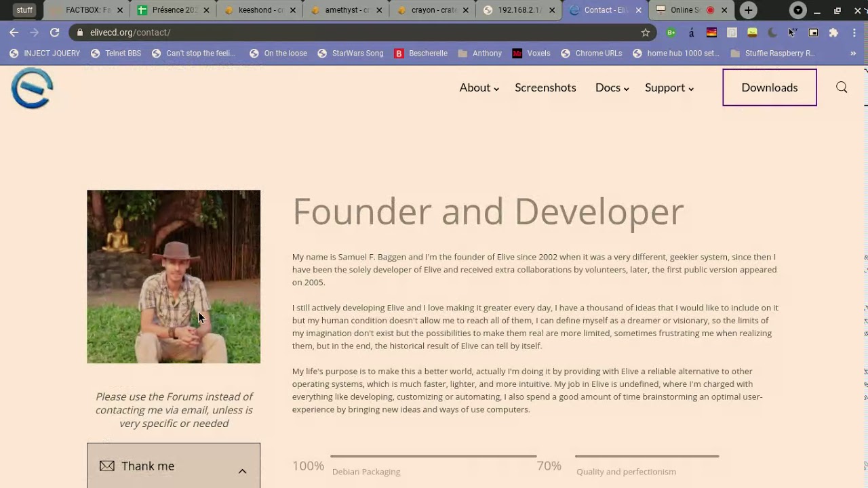
Task: Click the accented á extension icon
Action: click(691, 33)
